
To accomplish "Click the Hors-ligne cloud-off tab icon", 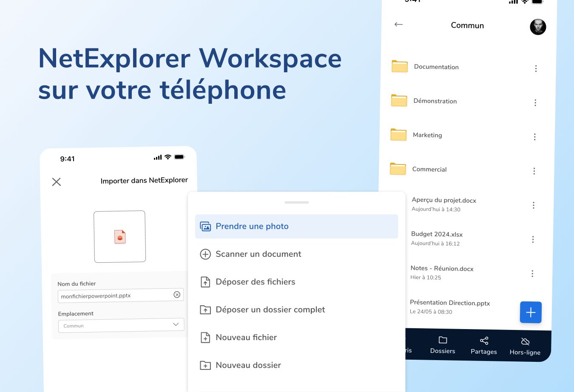I will pos(526,341).
